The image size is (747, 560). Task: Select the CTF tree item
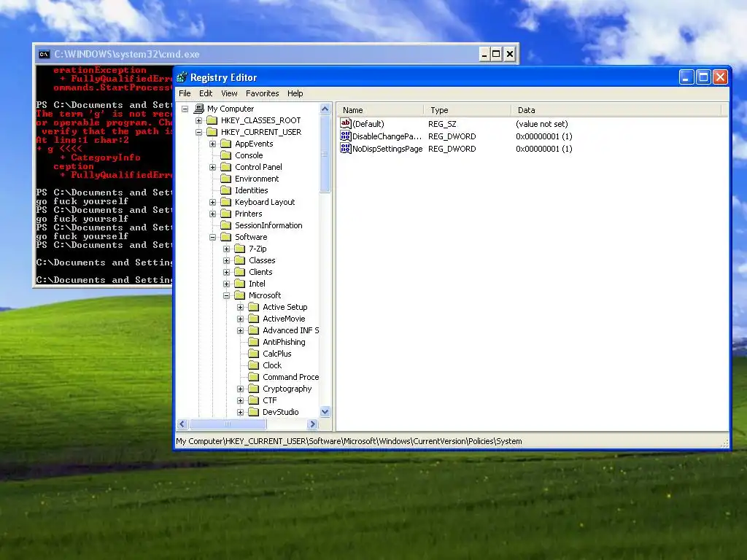point(270,400)
